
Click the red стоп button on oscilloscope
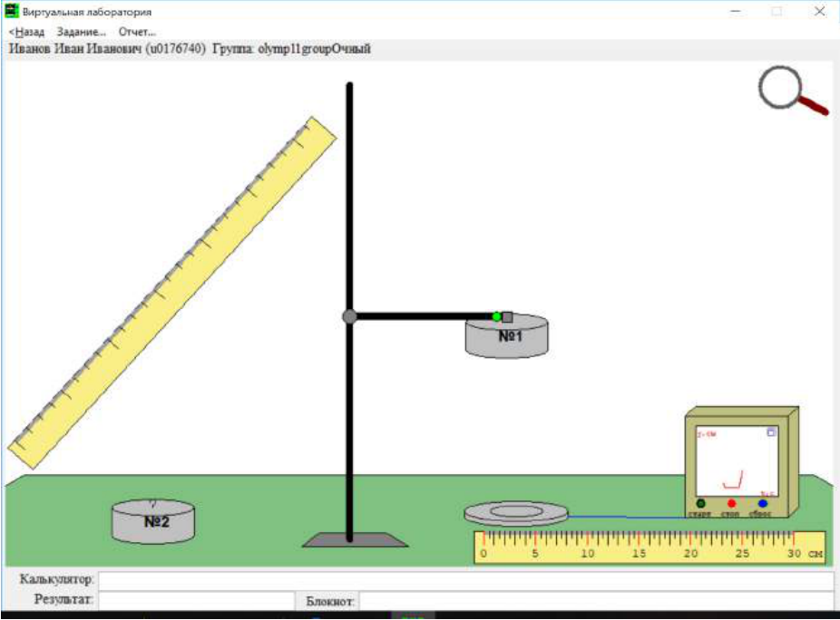731,503
